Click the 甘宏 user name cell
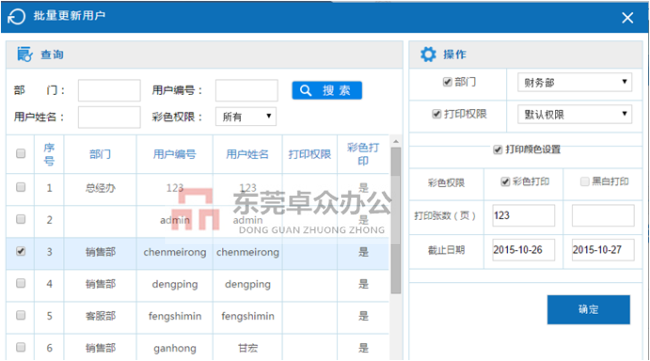Image resolution: width=650 pixels, height=361 pixels. coord(247,348)
